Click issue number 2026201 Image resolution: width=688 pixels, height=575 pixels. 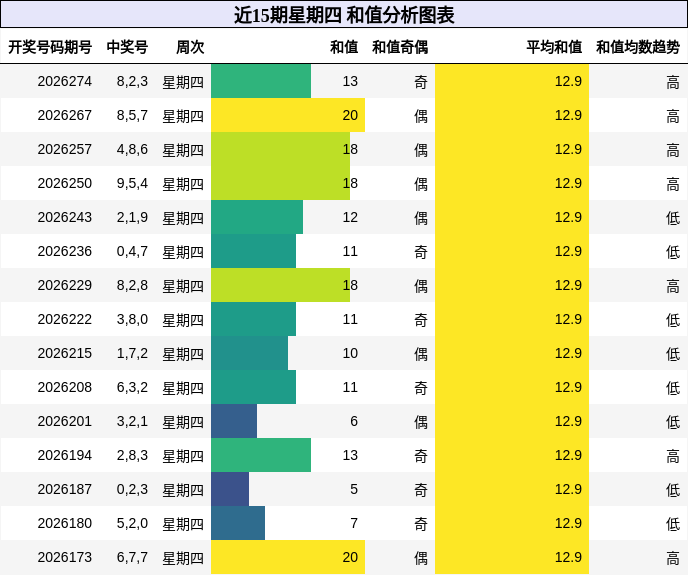pyautogui.click(x=64, y=421)
